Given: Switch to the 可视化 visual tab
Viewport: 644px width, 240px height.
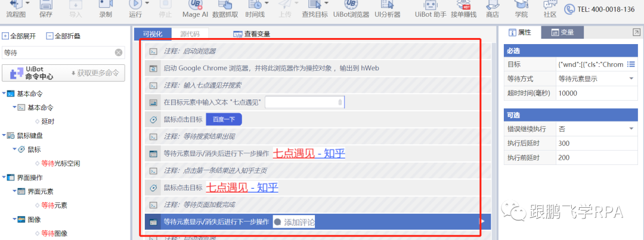Looking at the screenshot, I should (x=153, y=33).
